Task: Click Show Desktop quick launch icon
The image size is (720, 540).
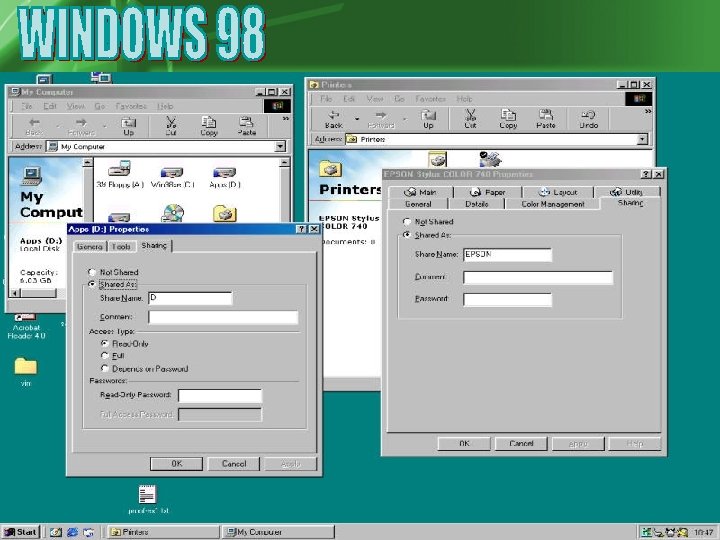Action: 56,532
